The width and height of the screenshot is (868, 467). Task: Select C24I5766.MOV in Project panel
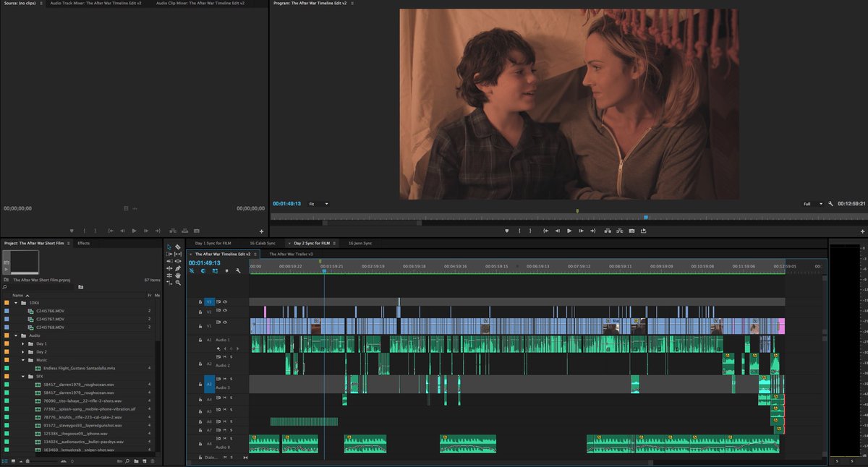pyautogui.click(x=51, y=311)
